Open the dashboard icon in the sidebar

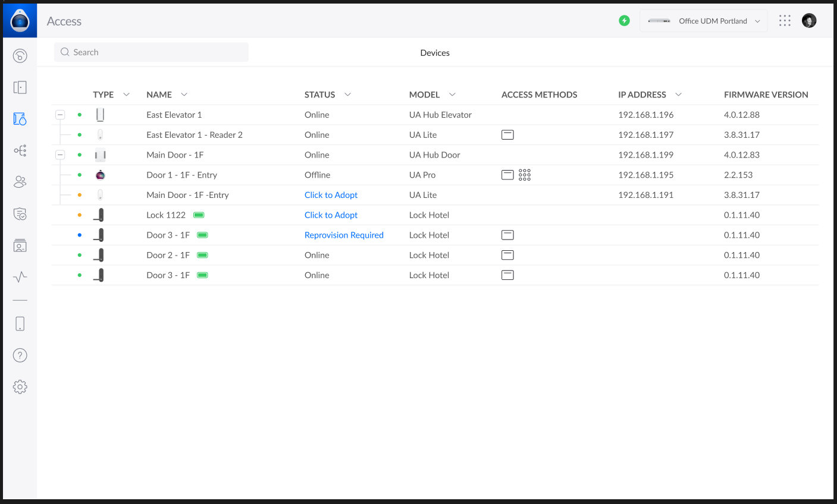tap(20, 56)
